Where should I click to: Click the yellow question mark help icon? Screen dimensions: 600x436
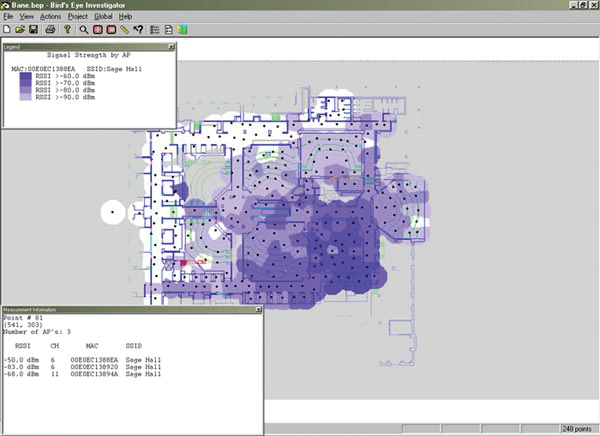(x=68, y=30)
